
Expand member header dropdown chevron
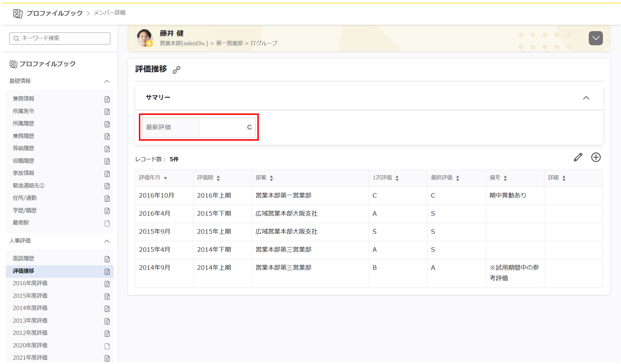click(596, 38)
